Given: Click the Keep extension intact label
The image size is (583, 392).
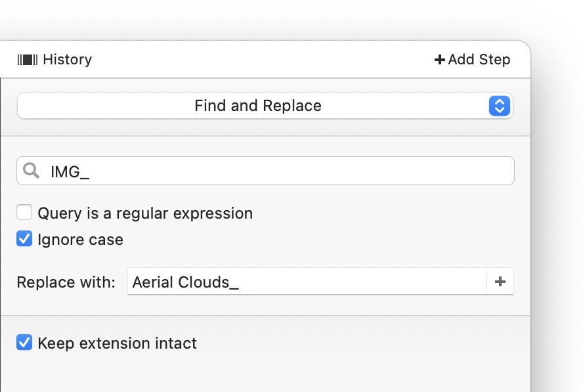Looking at the screenshot, I should 117,343.
